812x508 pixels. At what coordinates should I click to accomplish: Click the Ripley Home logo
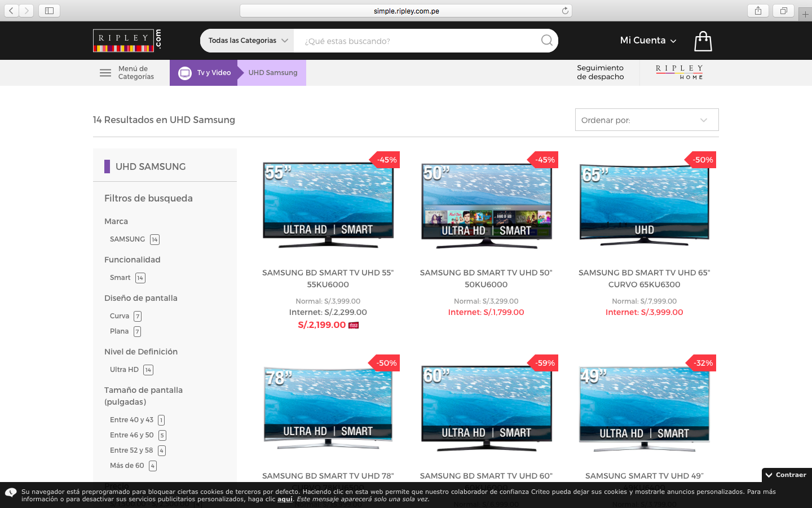click(679, 72)
